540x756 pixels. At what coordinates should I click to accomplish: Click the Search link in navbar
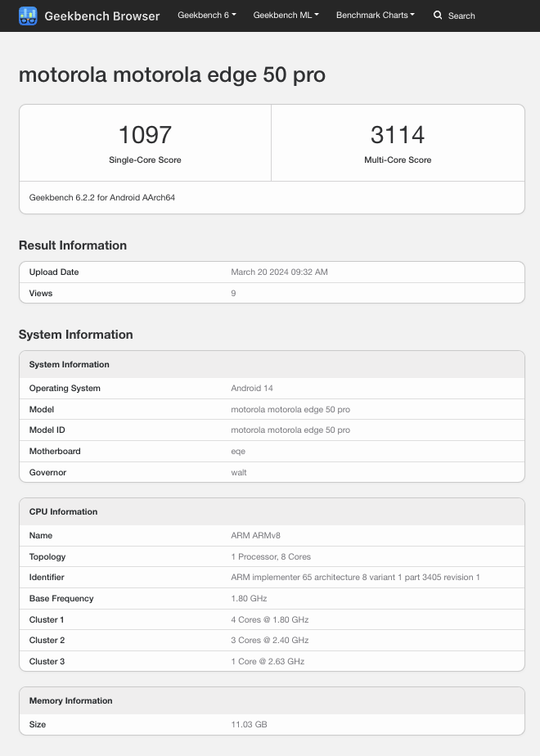[x=461, y=16]
